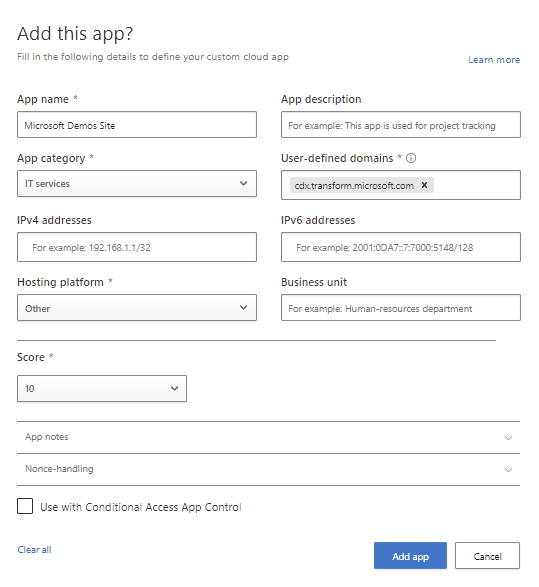Viewport: 539px width, 587px height.
Task: Focus the App name input field
Action: tap(137, 124)
